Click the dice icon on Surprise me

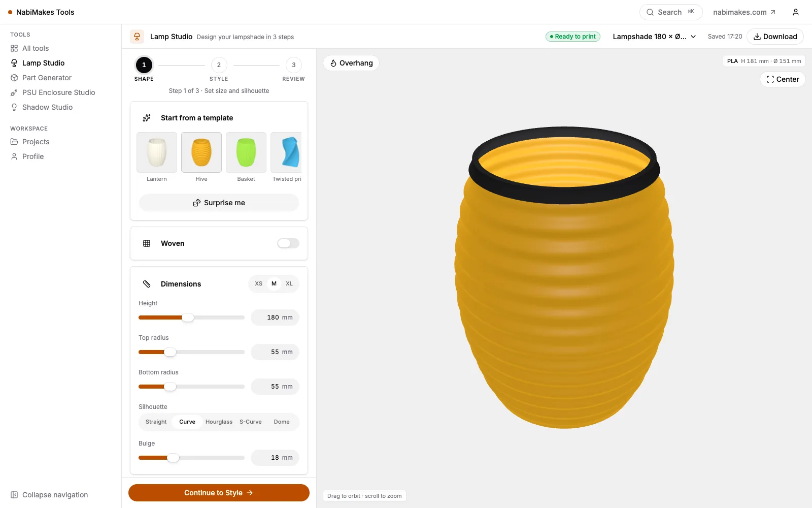197,203
